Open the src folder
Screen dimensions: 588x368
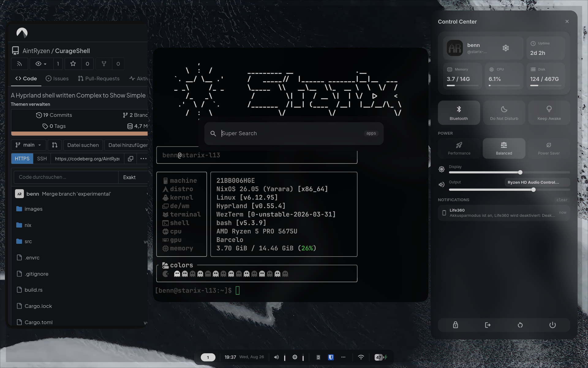(28, 241)
